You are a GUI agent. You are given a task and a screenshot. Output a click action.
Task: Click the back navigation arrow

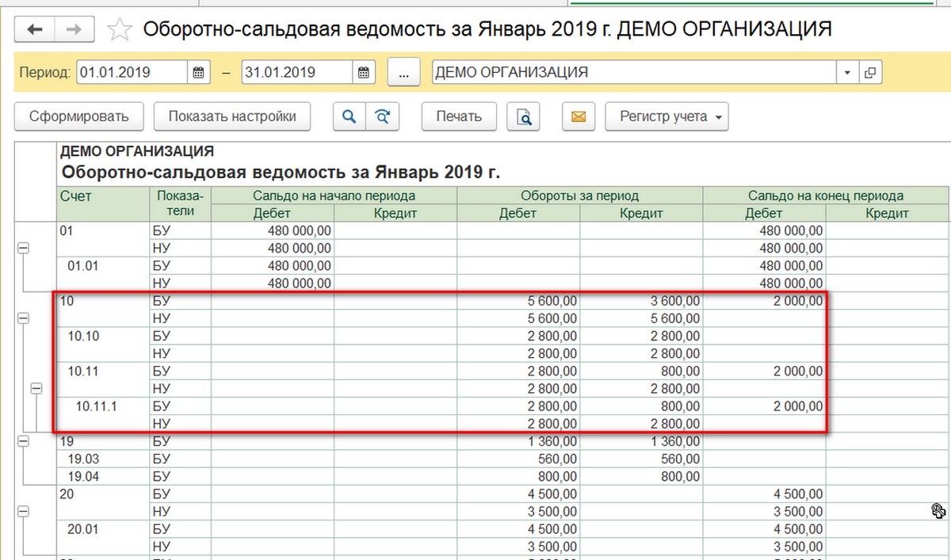pyautogui.click(x=35, y=30)
